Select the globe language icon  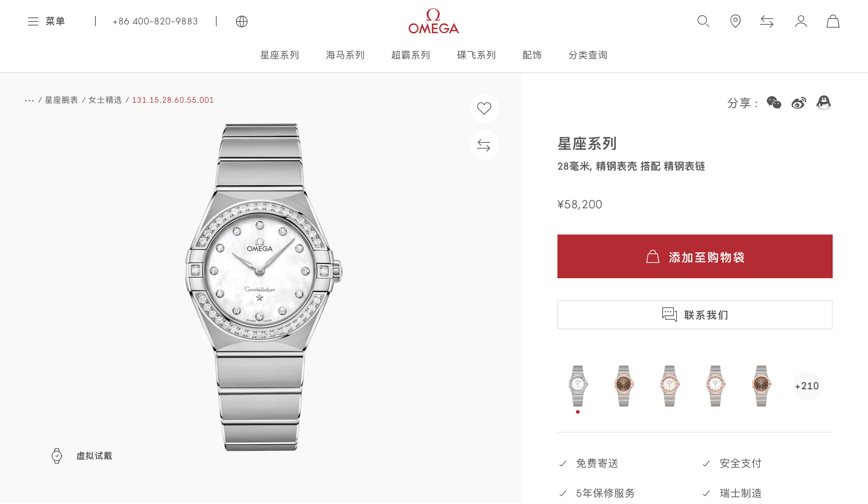(241, 21)
